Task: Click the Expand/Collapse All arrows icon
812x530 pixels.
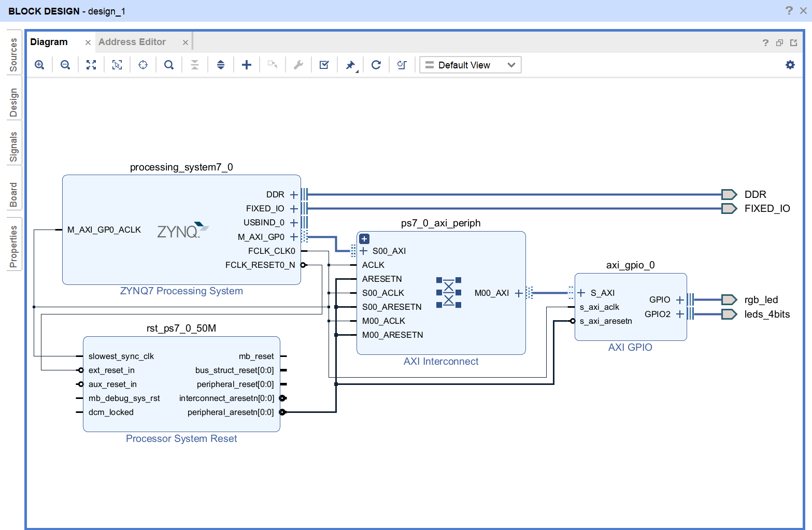Action: [221, 65]
